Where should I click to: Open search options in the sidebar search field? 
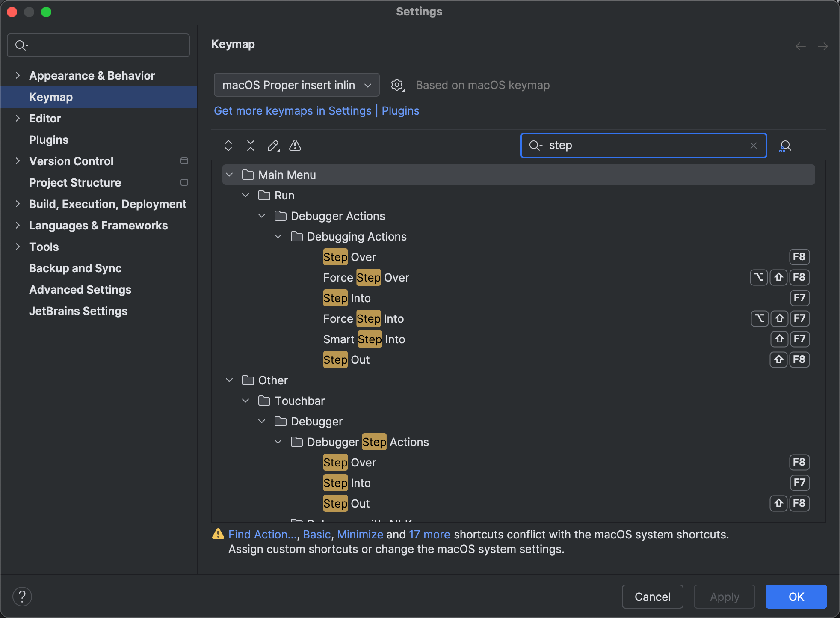[x=22, y=45]
